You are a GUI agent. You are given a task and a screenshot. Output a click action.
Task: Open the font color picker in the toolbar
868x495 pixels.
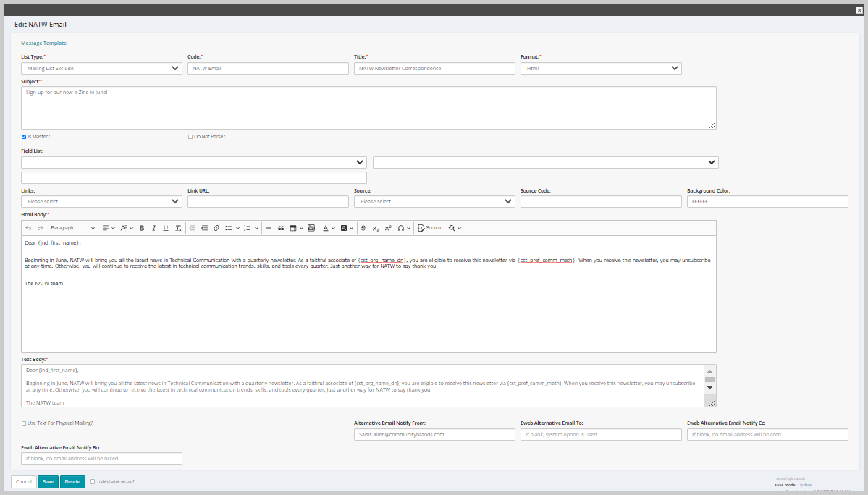click(326, 227)
